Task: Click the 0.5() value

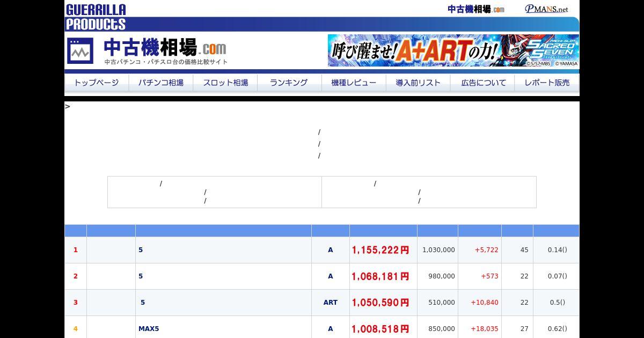Action: click(558, 303)
